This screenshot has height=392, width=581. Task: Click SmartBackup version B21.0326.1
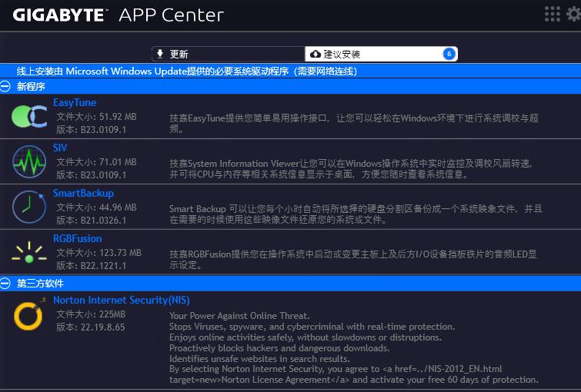pyautogui.click(x=91, y=221)
